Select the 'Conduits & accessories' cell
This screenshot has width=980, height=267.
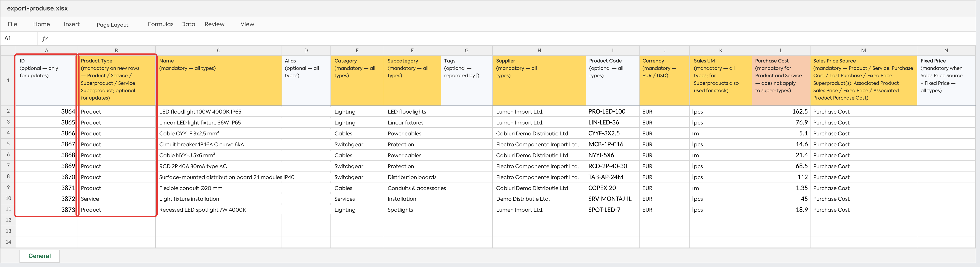point(412,188)
